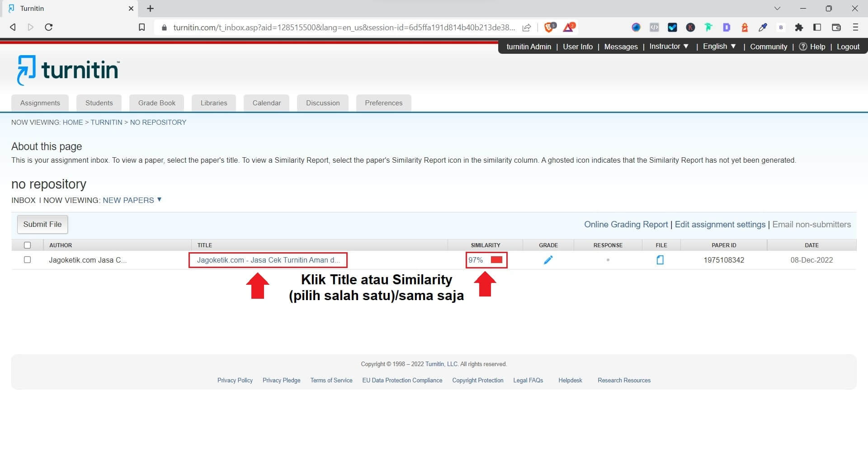868x461 pixels.
Task: Open the Preferences tab
Action: tap(383, 103)
